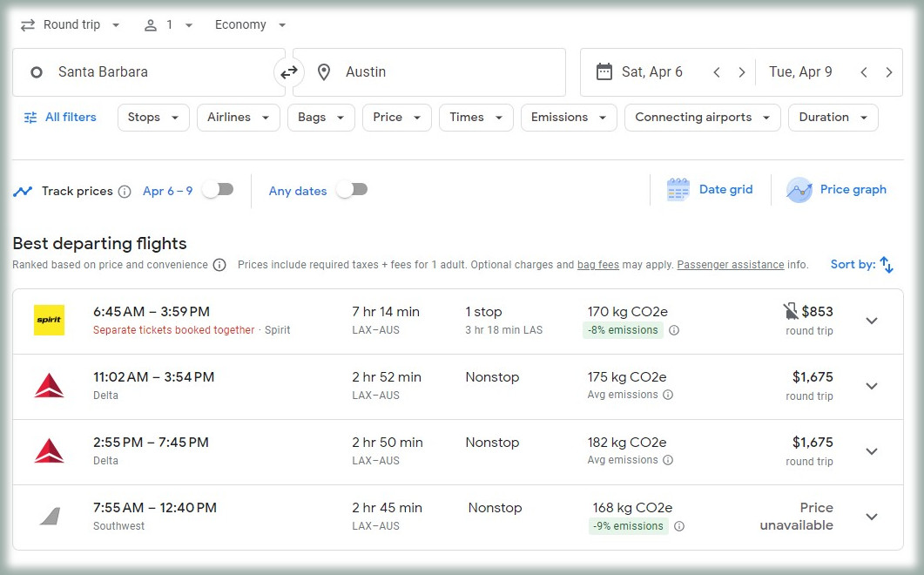Advance departure date with next arrow
The width and height of the screenshot is (924, 575).
[741, 72]
